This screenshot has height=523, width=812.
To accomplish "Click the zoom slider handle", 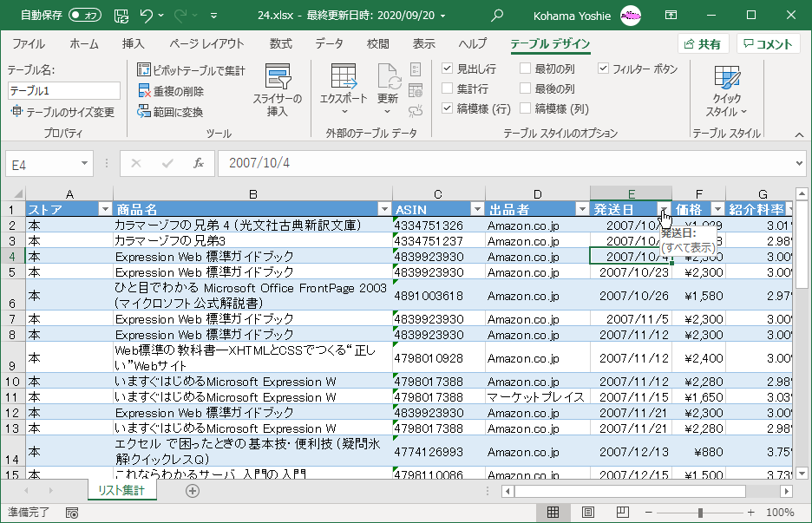I will click(x=700, y=513).
